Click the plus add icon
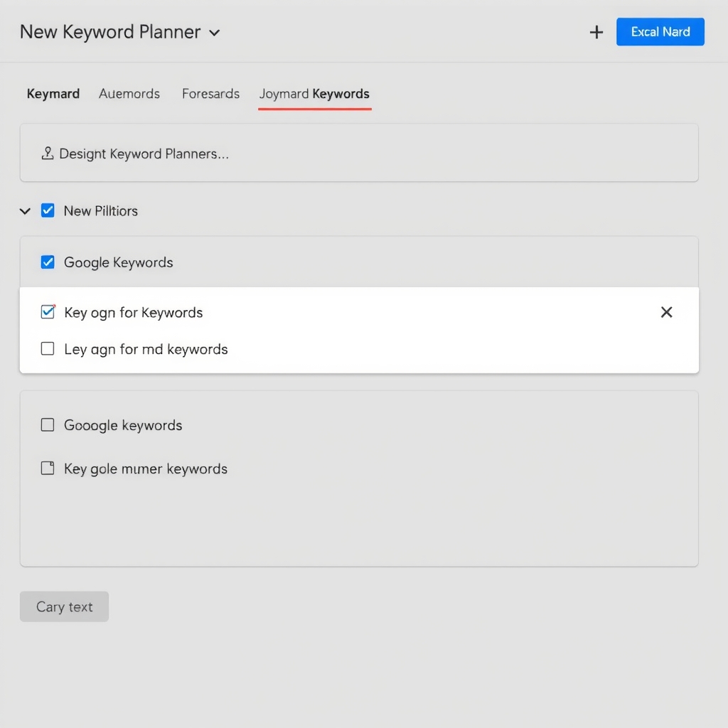Image resolution: width=728 pixels, height=728 pixels. (596, 32)
